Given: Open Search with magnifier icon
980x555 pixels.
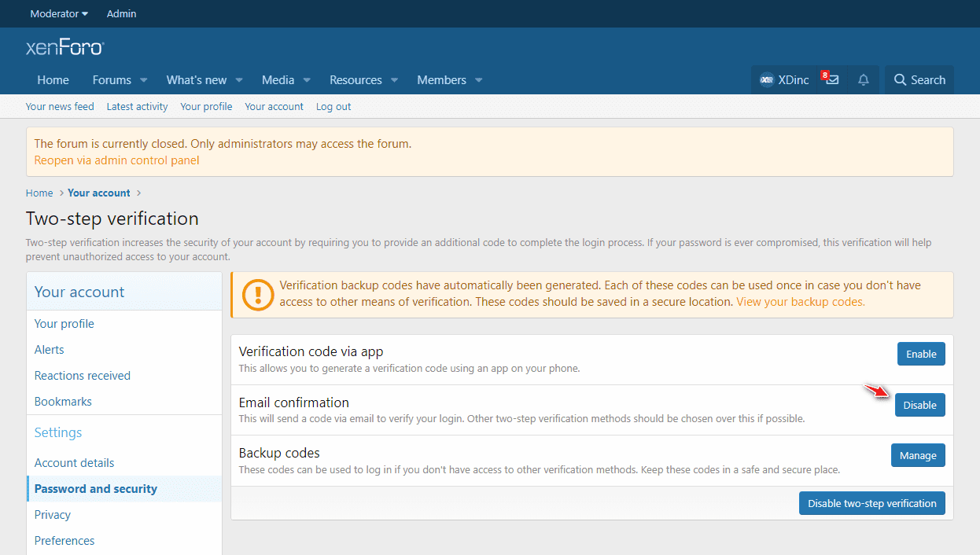Looking at the screenshot, I should (x=919, y=80).
